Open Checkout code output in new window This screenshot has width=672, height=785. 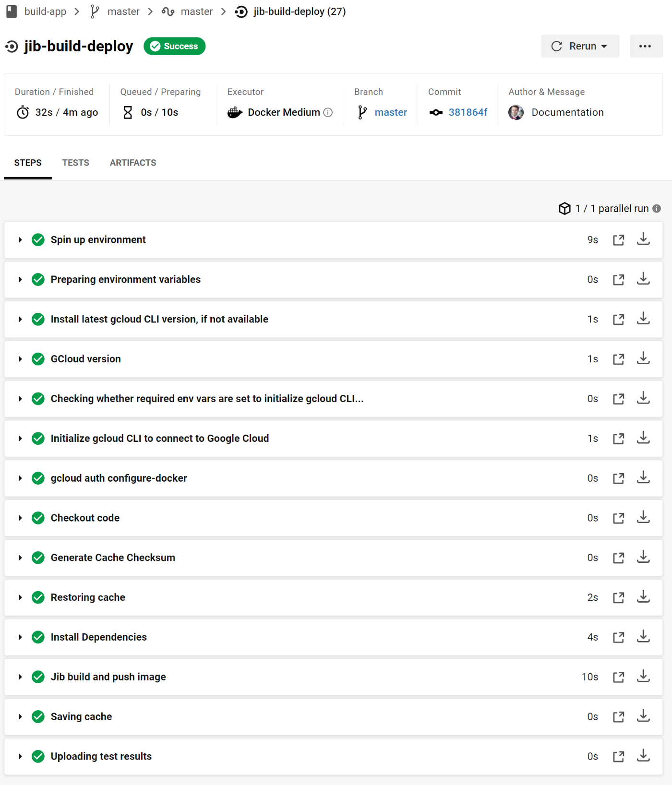[x=618, y=518]
